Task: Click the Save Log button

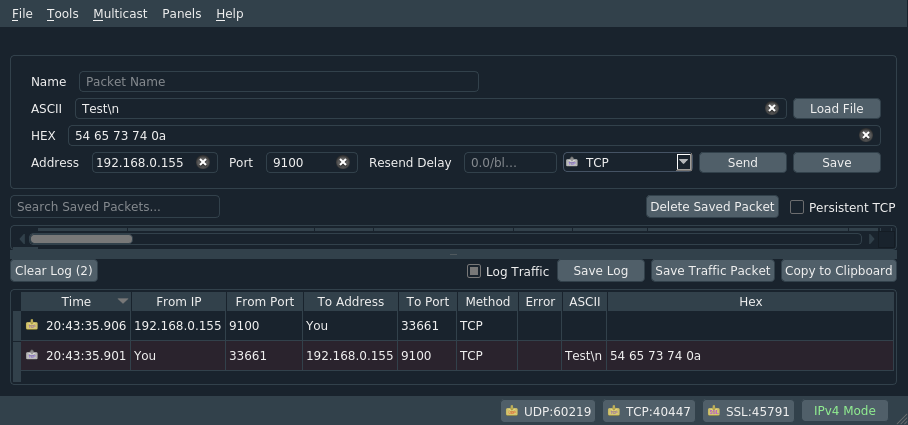Action: tap(601, 270)
